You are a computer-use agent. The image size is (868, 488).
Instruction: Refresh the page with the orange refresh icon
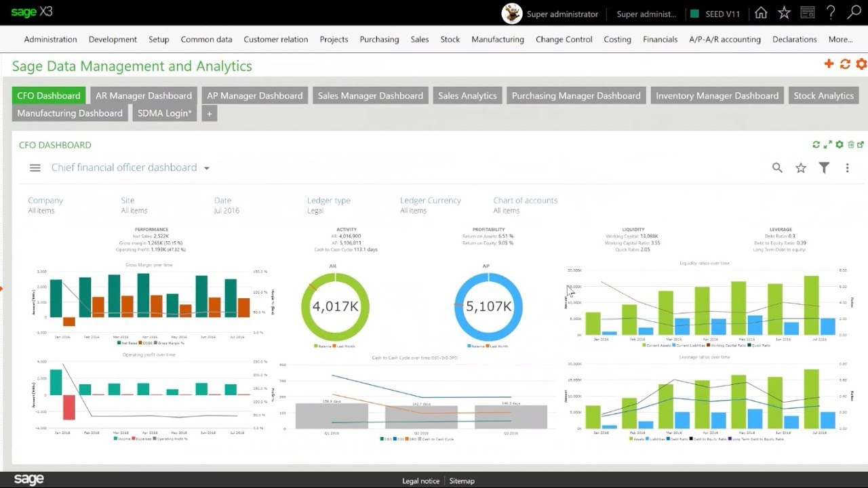[845, 64]
